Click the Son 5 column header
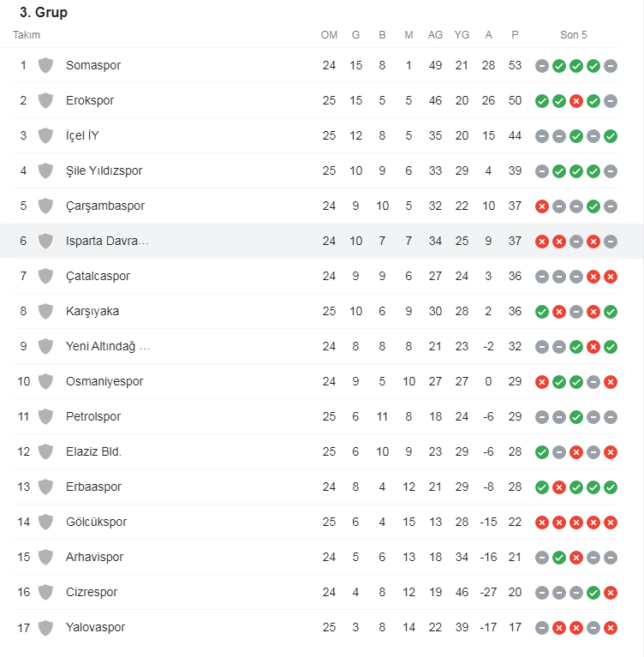This screenshot has width=644, height=657. click(574, 35)
